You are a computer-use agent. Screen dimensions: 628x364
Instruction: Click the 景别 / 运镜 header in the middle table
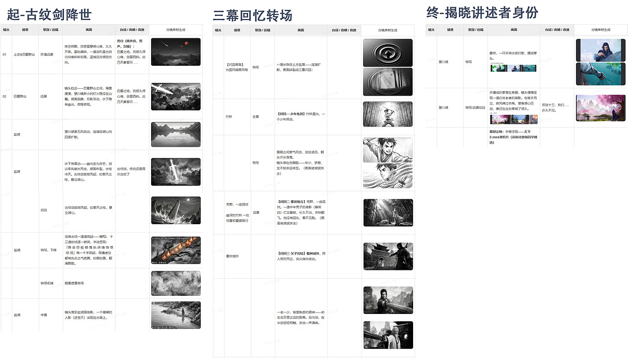coord(262,30)
